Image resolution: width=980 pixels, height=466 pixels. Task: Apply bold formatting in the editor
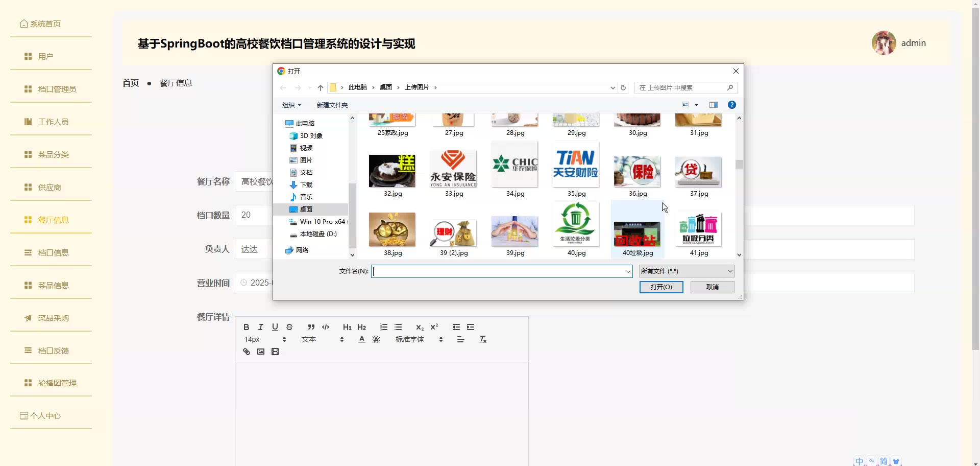pyautogui.click(x=247, y=327)
